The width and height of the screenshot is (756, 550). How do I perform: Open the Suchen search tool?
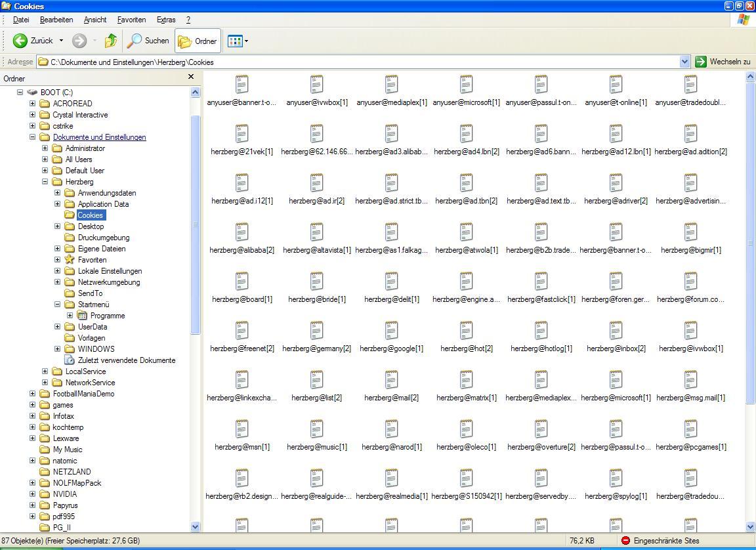(x=148, y=41)
